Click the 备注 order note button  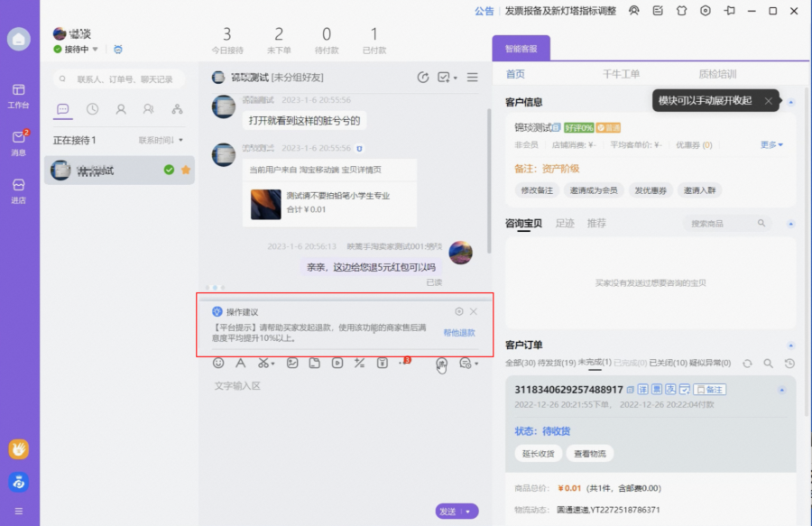[x=709, y=390]
